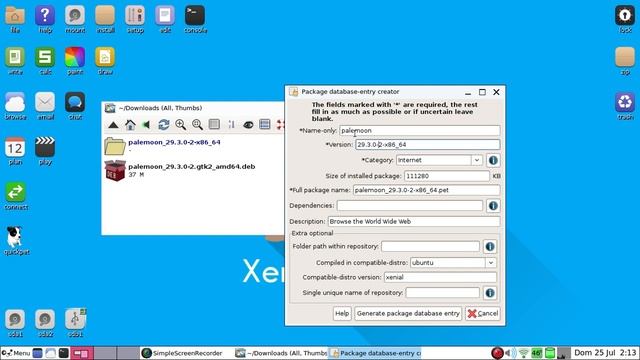Click the installed package size field

(447, 176)
